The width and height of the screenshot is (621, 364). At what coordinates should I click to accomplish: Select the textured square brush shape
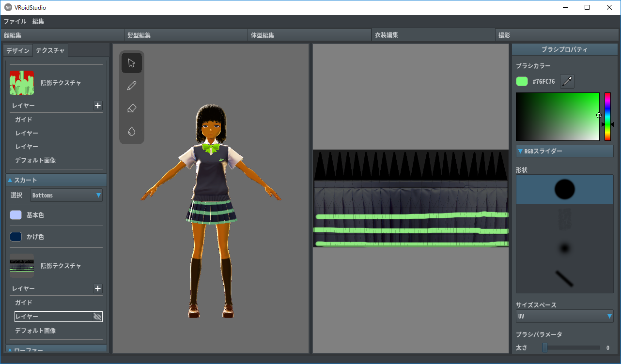tap(565, 218)
